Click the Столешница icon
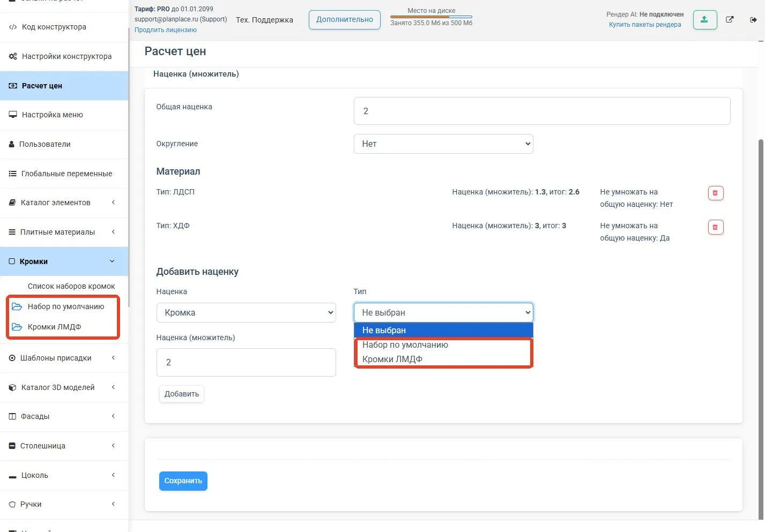Screen dimensions: 765x532 12,446
